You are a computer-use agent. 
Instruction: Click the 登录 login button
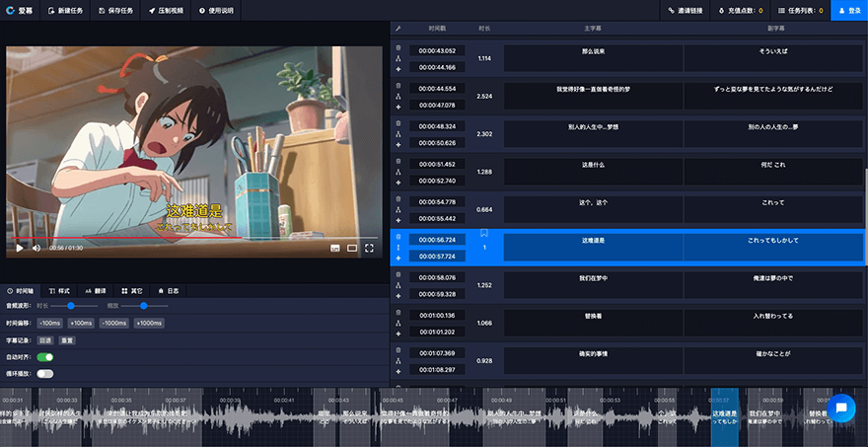(848, 10)
